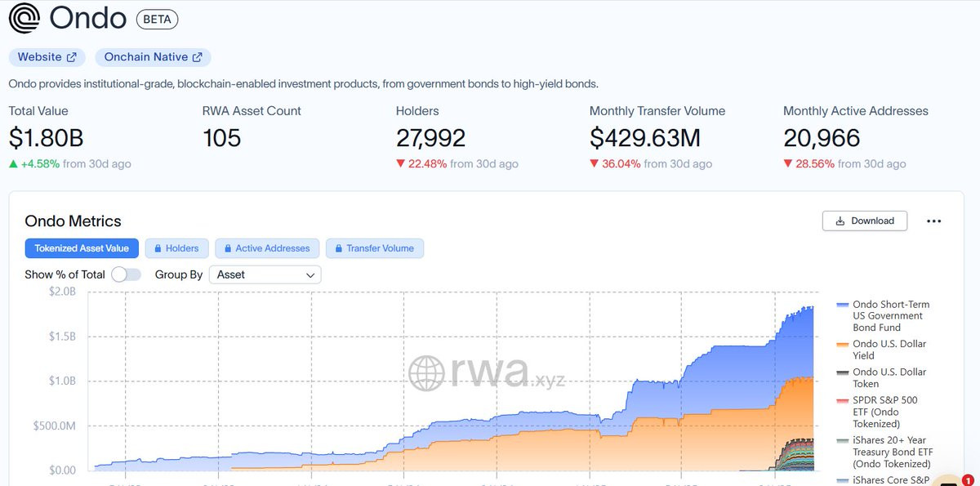Open the three-dot more options menu
Screen dimensions: 980x486
934,221
